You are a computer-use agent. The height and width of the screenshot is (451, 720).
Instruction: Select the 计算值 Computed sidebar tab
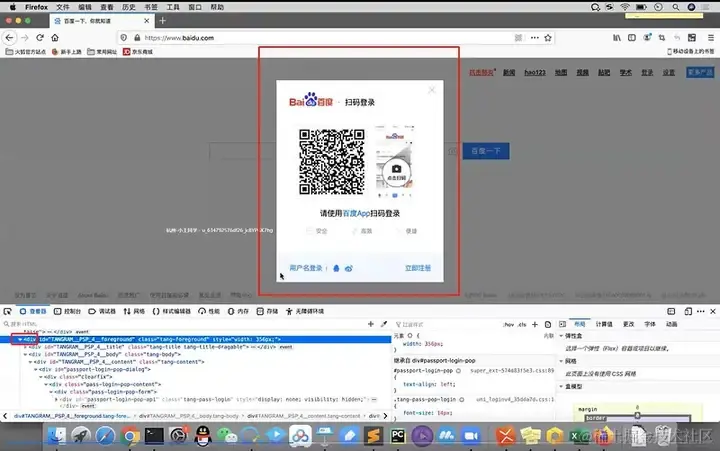pyautogui.click(x=604, y=324)
